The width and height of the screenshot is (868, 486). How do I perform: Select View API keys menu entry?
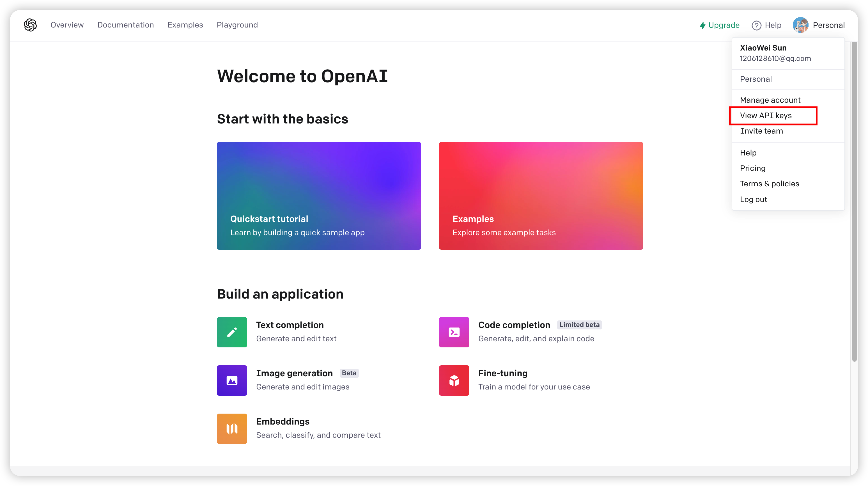[x=766, y=116]
